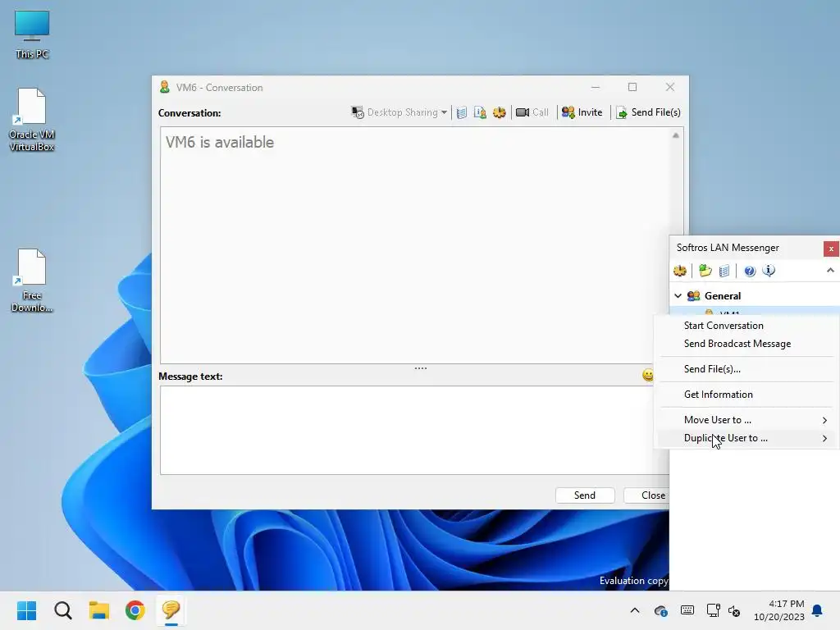Collapse the Messenger toolbar with the chevron
The height and width of the screenshot is (630, 840).
(x=830, y=271)
